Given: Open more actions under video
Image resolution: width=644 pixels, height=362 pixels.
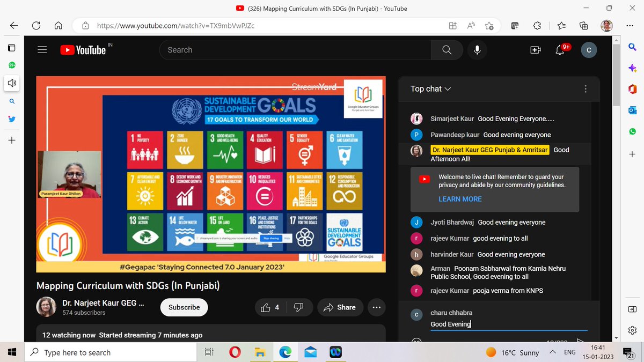Looking at the screenshot, I should (376, 307).
